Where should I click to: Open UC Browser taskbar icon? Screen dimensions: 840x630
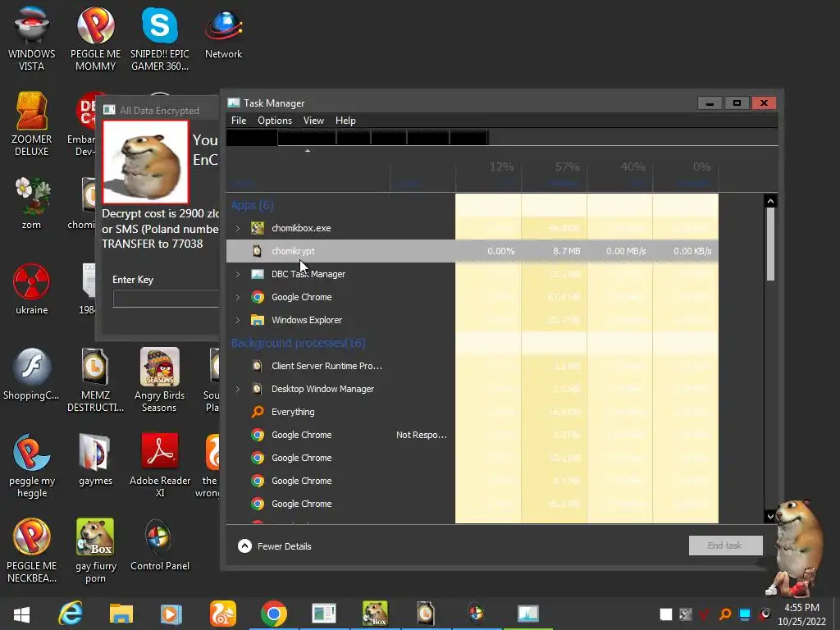click(x=223, y=614)
